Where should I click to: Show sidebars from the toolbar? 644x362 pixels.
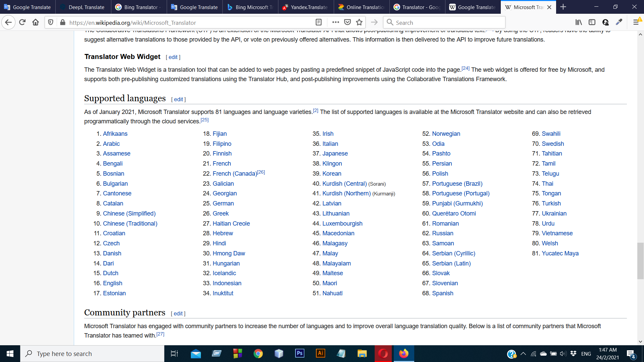tap(592, 22)
